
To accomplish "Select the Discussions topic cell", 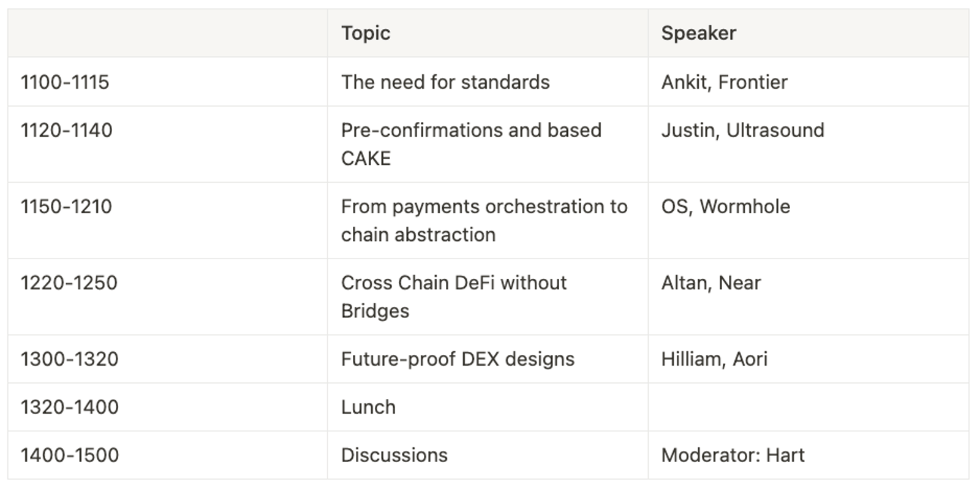I will point(394,455).
